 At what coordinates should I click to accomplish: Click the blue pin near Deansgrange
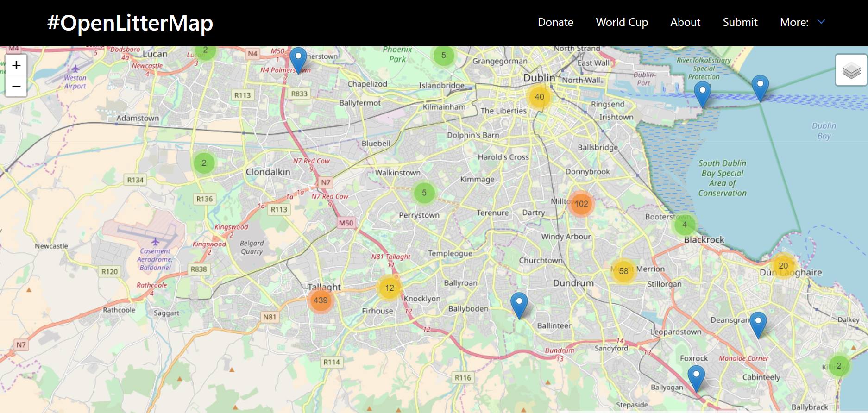point(758,325)
